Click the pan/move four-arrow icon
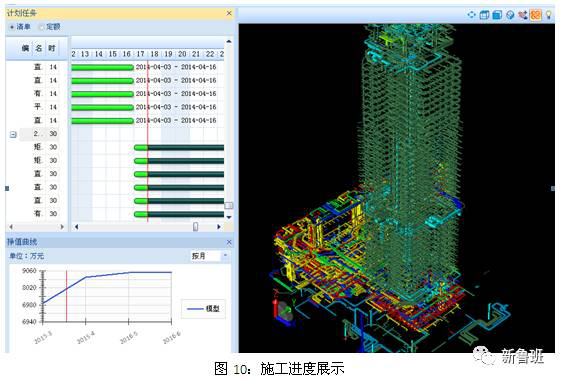This screenshot has width=561, height=381. (x=472, y=15)
